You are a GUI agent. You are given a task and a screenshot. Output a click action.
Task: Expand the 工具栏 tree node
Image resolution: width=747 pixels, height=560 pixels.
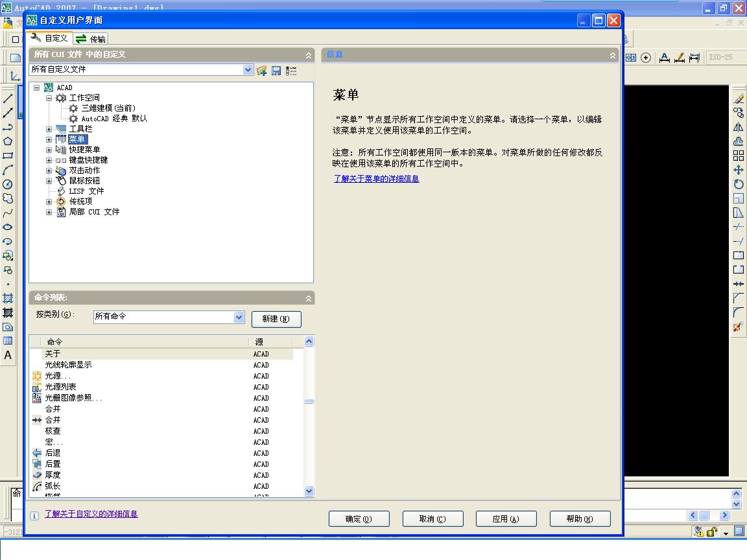(49, 129)
